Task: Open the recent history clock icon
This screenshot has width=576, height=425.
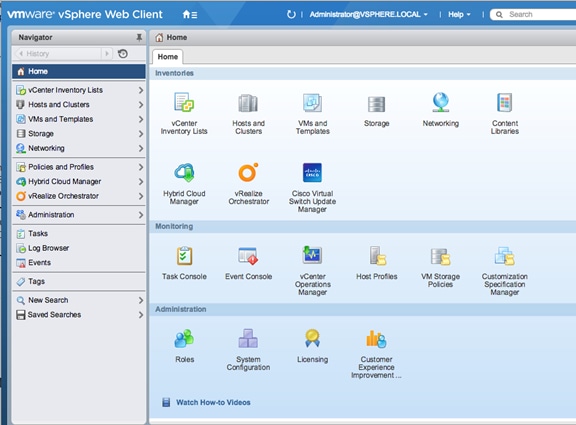Action: (x=123, y=54)
